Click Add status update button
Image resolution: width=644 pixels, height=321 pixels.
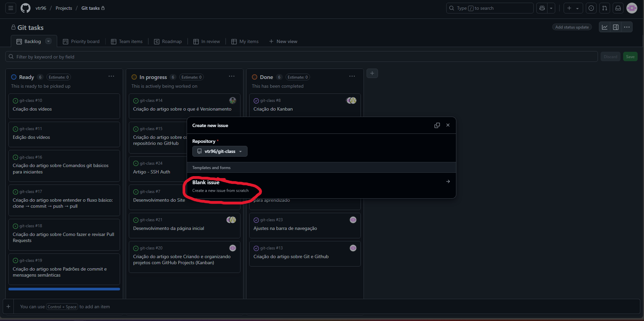click(572, 27)
